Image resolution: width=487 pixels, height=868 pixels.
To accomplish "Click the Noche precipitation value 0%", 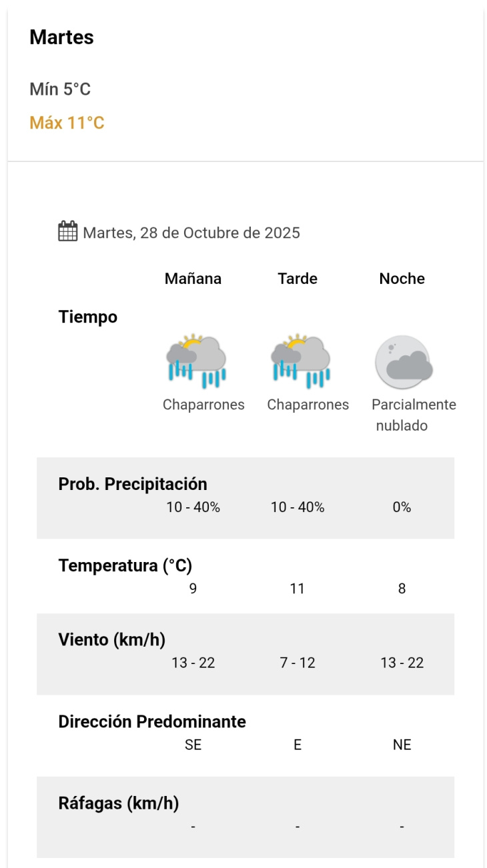I will click(402, 507).
